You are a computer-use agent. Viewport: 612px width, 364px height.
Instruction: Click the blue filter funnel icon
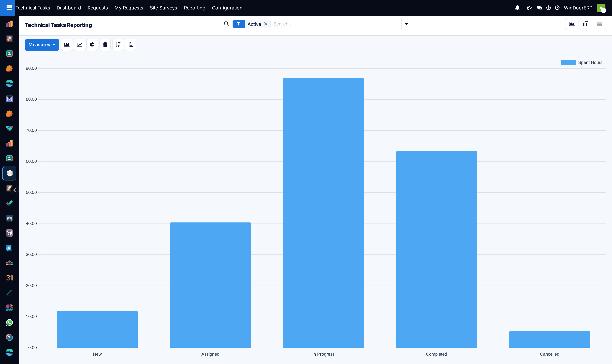[239, 24]
